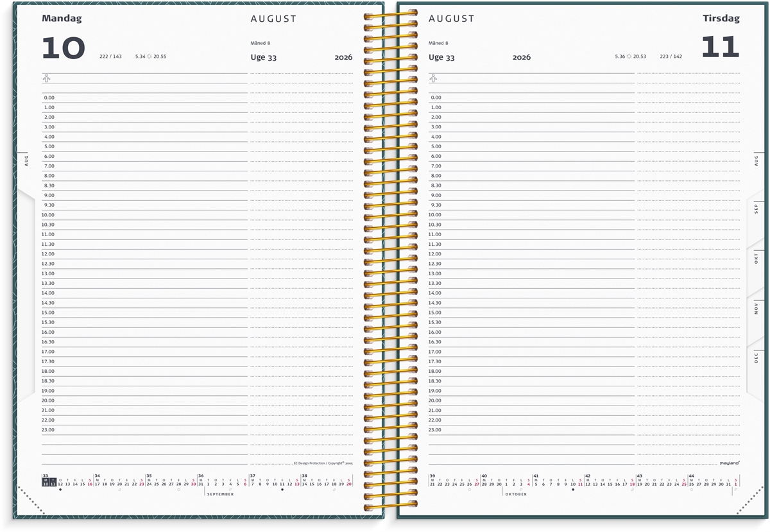
Task: Click the full moon circle below August 28
Action: pos(178,490)
